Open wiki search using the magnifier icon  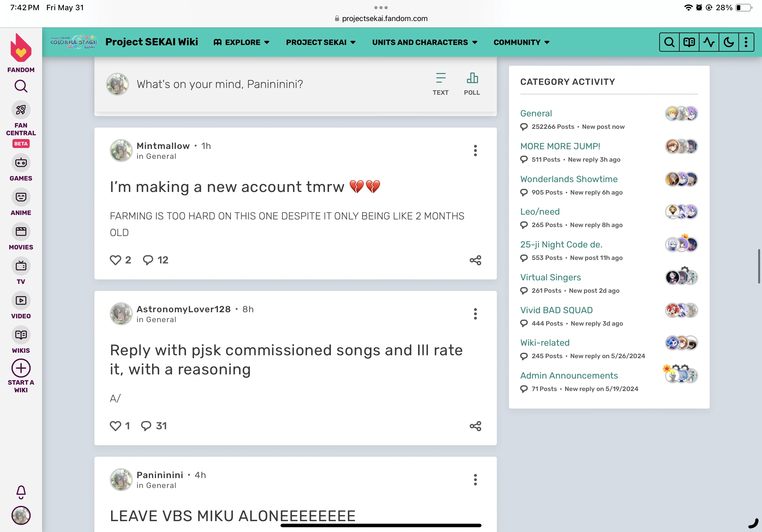669,42
